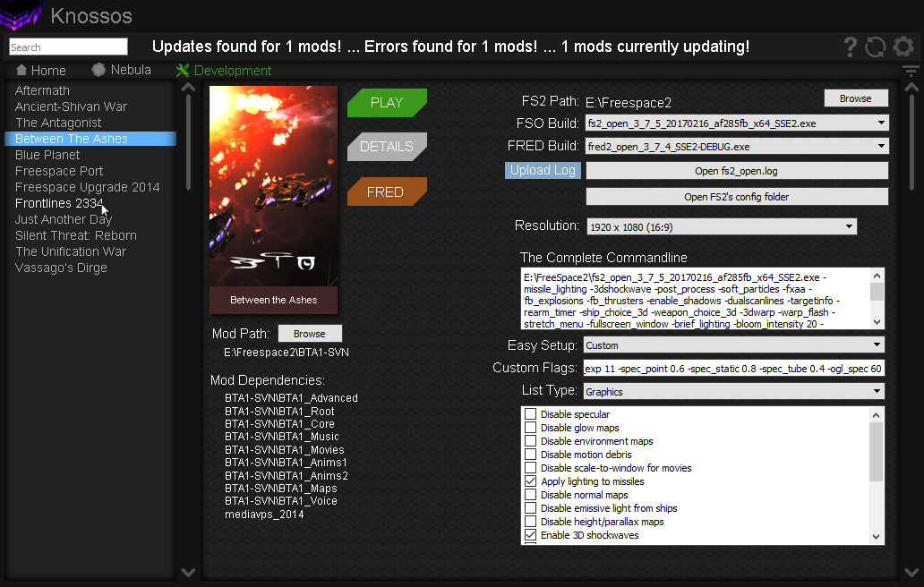Select Ancient-Shivan War mod
Viewport: 924px width, 587px height.
click(72, 106)
